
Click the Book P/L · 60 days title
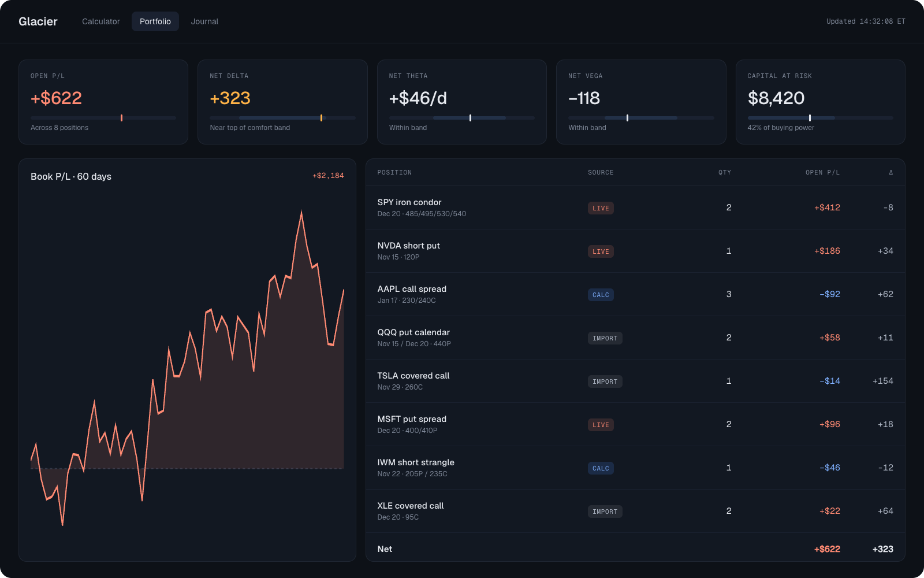pyautogui.click(x=71, y=176)
